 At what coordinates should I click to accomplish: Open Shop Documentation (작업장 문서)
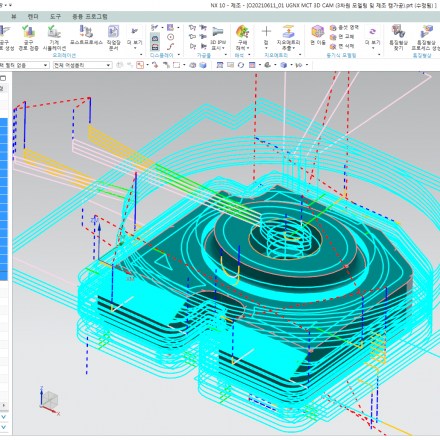113,37
